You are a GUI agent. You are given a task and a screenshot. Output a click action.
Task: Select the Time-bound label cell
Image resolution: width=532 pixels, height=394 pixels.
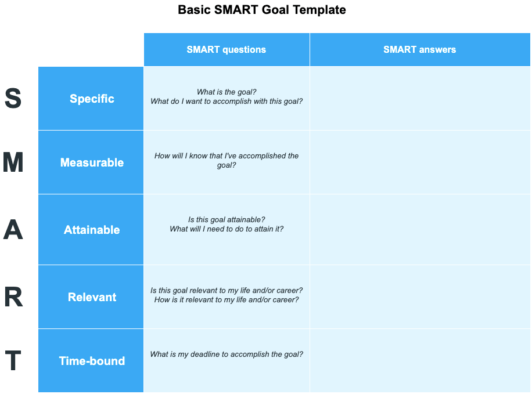91,360
